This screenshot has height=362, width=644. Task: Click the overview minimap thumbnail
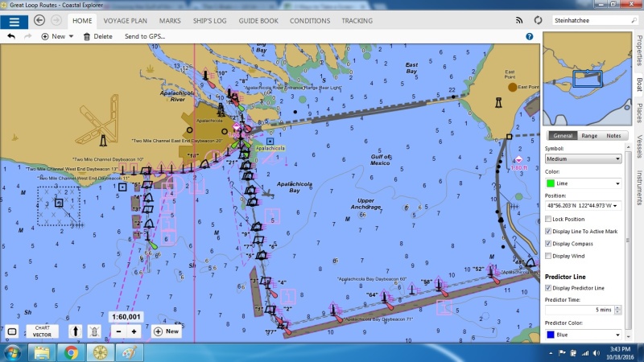[x=588, y=78]
